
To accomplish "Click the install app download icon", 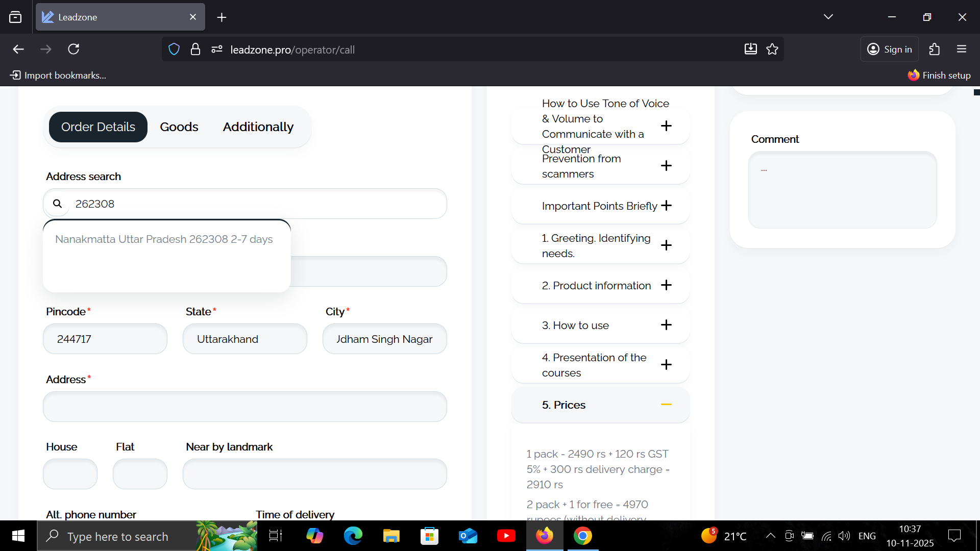I will (750, 49).
